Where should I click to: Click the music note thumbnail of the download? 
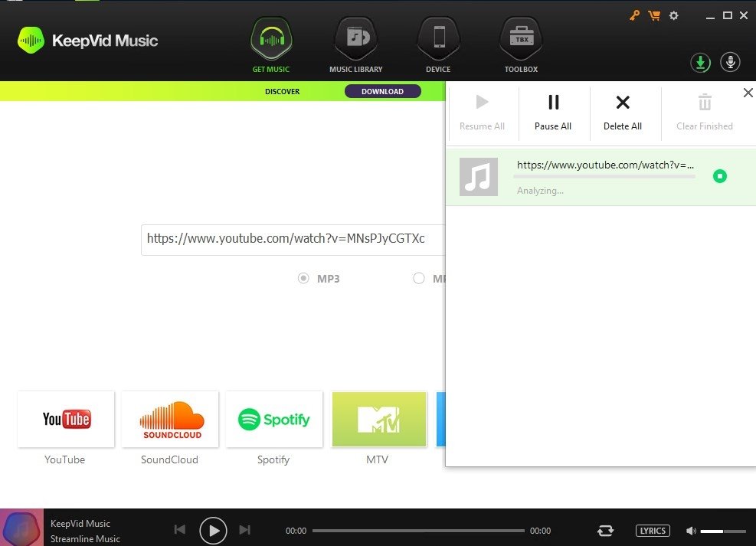click(x=478, y=177)
